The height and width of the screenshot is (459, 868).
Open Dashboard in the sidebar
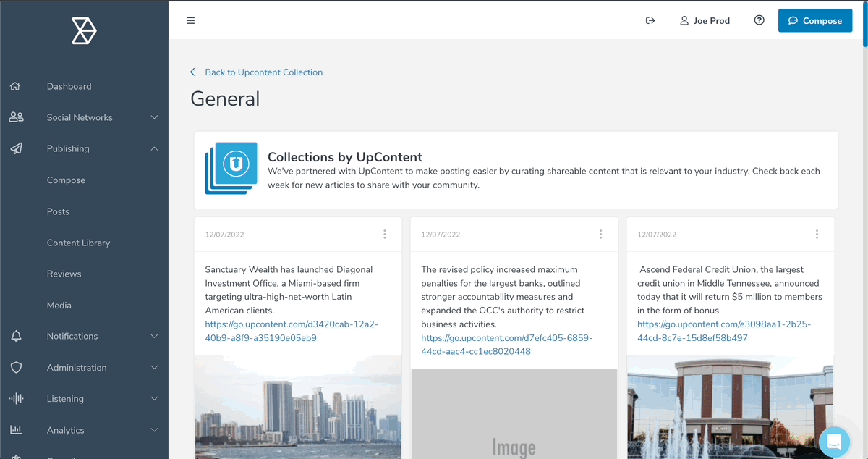tap(69, 86)
